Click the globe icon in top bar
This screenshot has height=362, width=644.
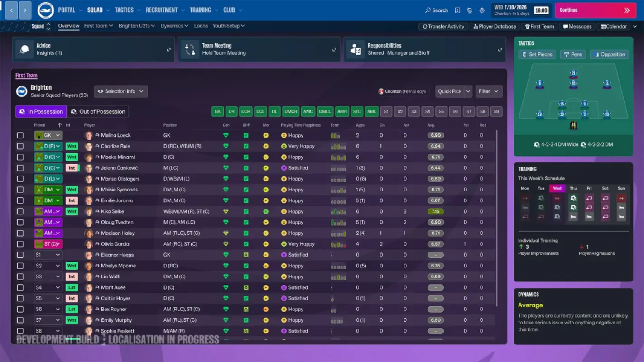pyautogui.click(x=470, y=10)
